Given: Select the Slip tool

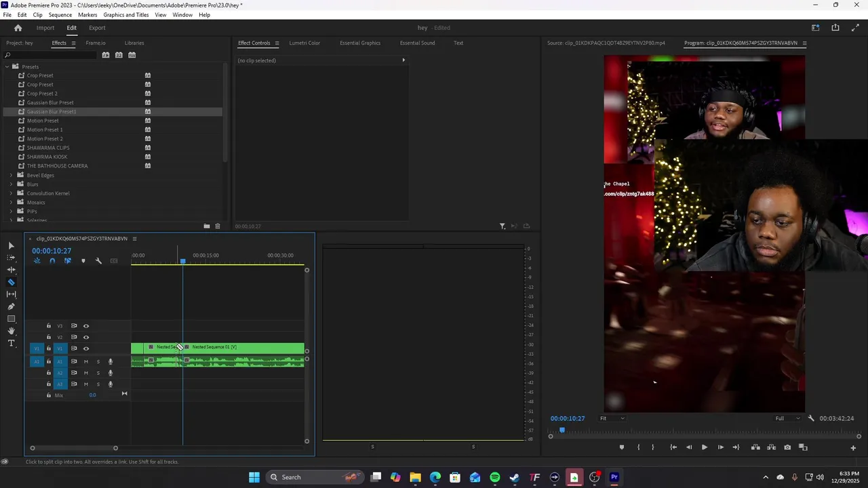Looking at the screenshot, I should point(11,294).
